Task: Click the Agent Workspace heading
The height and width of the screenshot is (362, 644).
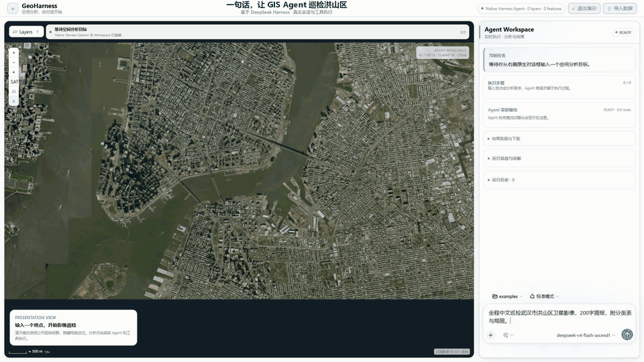Action: coord(509,29)
